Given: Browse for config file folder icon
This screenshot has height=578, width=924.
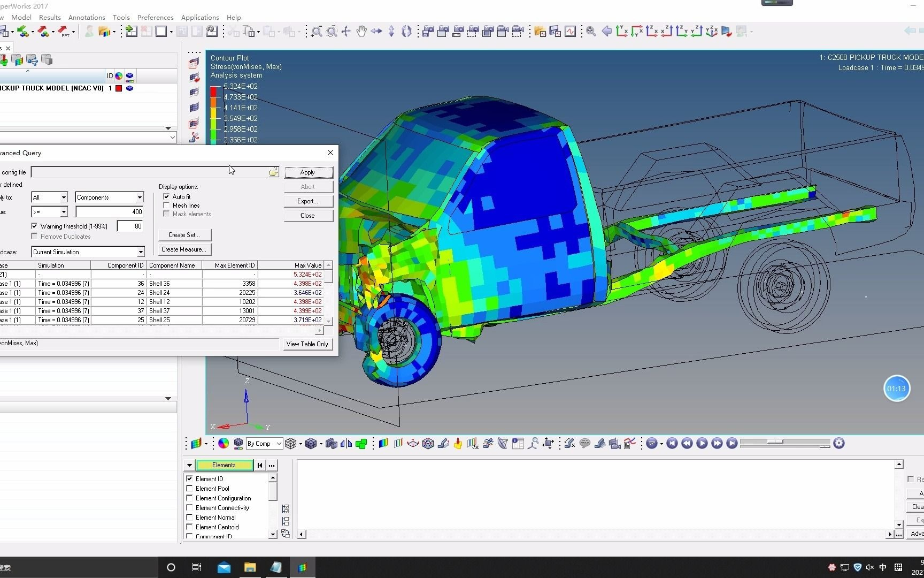Looking at the screenshot, I should coord(273,172).
